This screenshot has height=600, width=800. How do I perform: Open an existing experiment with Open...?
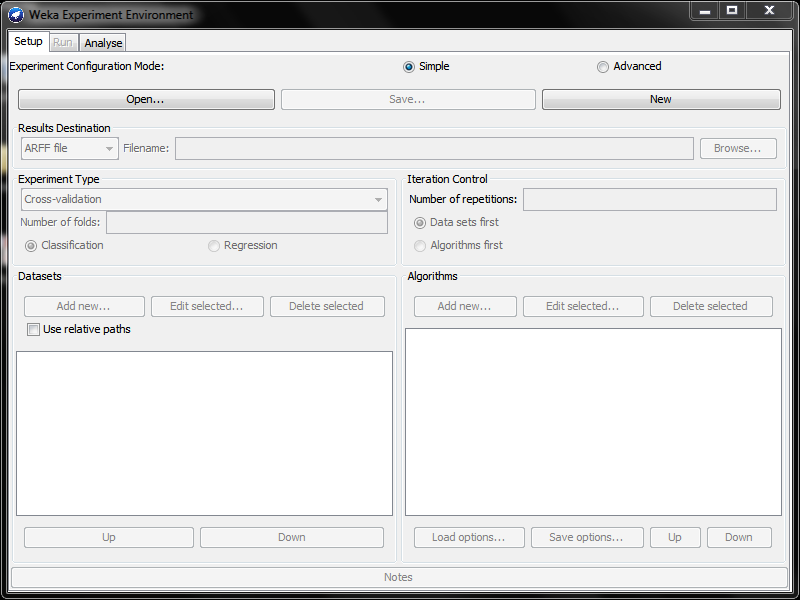pos(146,99)
